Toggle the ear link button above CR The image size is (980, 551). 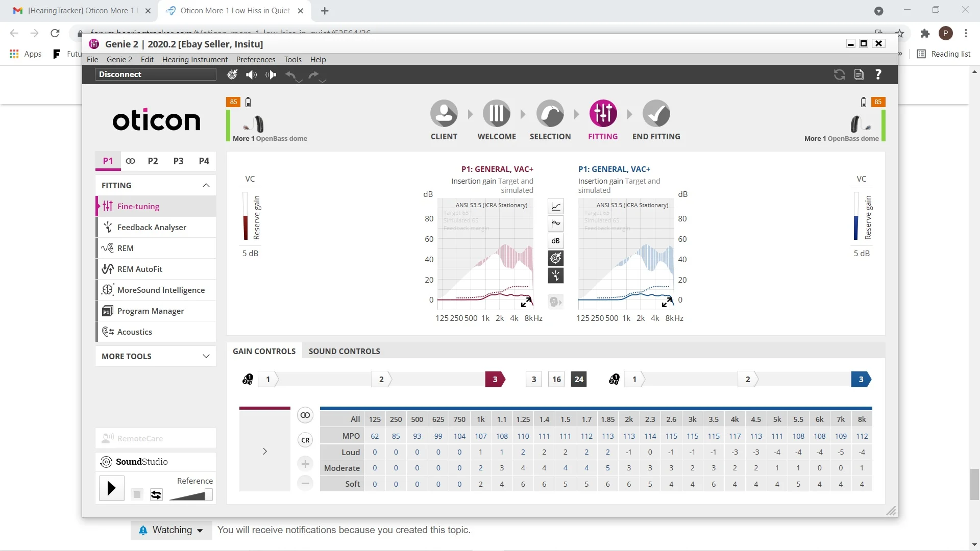point(305,415)
